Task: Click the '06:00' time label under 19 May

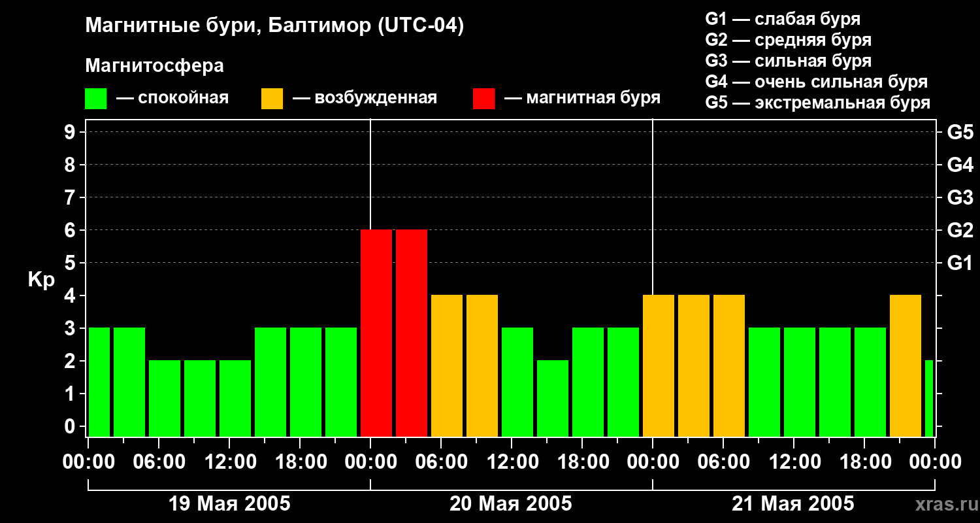Action: (159, 462)
